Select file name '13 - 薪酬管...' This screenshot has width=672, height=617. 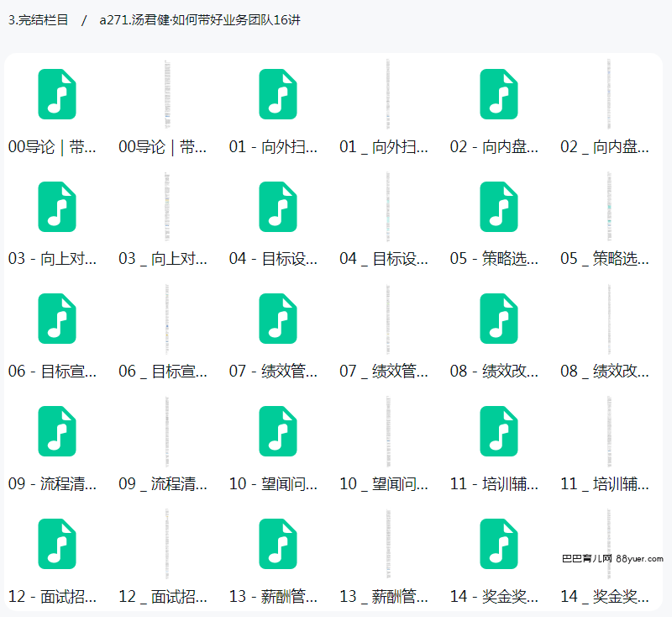coord(274,597)
